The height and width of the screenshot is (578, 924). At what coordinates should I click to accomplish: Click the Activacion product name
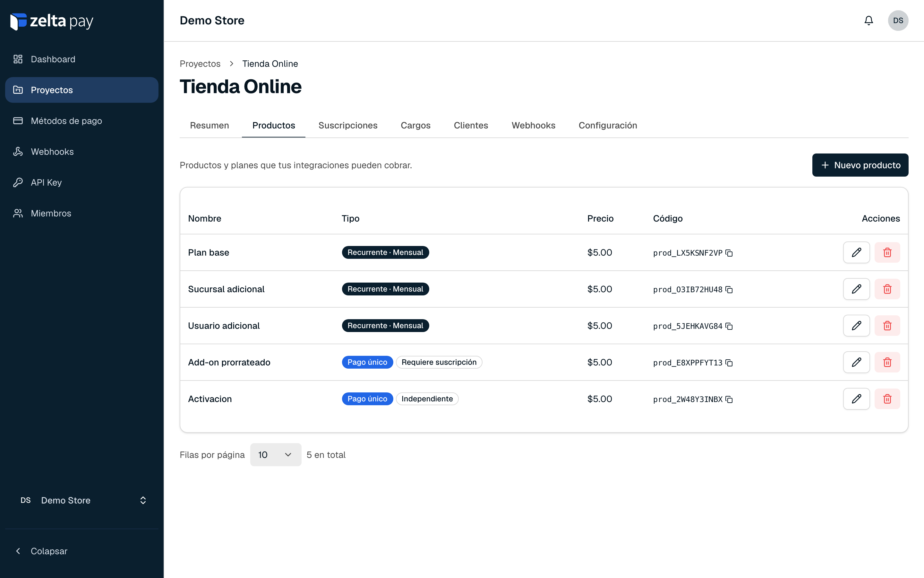pyautogui.click(x=210, y=399)
